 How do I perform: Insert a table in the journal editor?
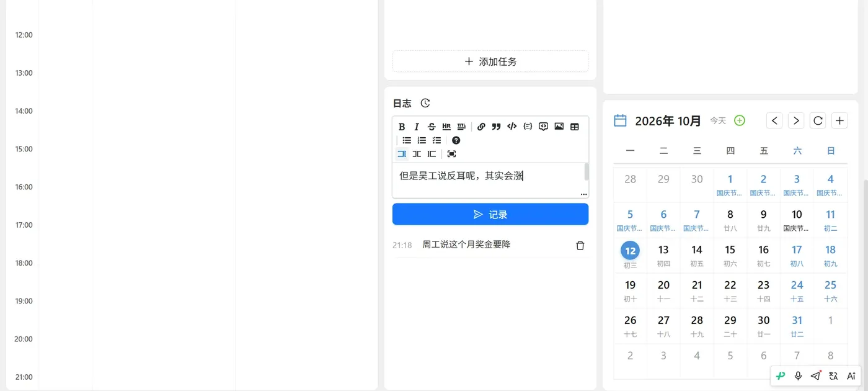(x=575, y=127)
